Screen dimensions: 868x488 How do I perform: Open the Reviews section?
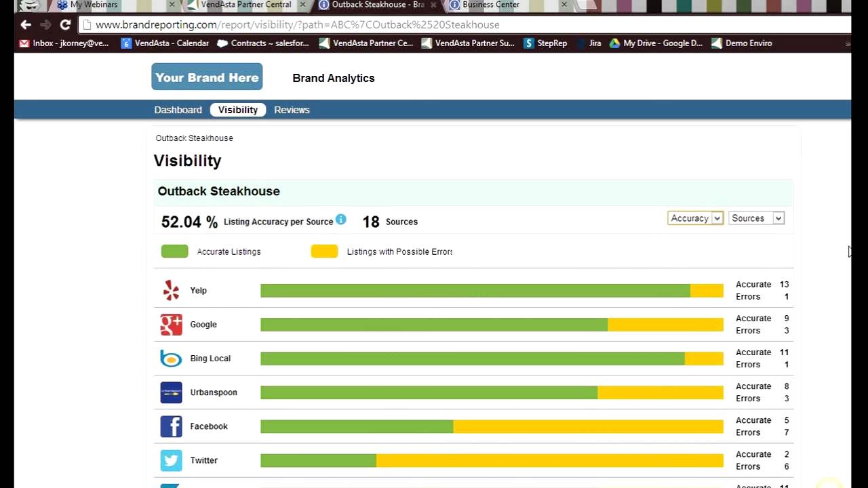click(292, 110)
